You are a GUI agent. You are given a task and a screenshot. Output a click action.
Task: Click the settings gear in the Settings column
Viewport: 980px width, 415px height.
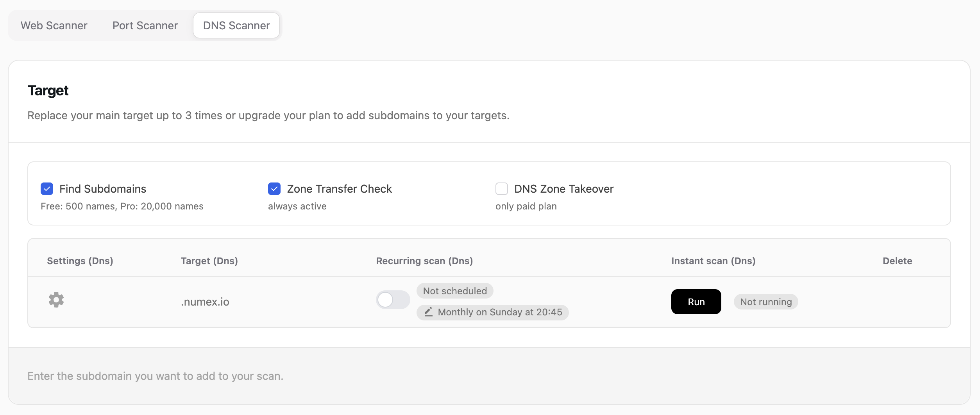point(56,300)
